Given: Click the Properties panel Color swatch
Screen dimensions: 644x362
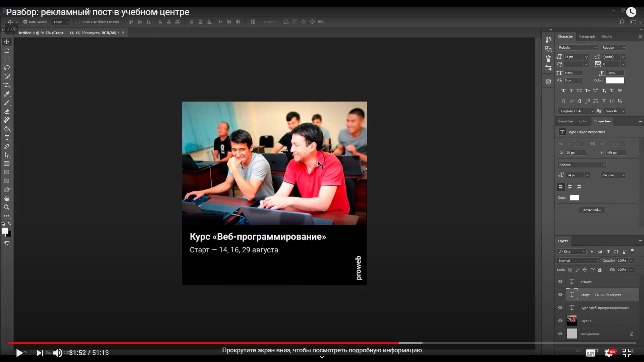Looking at the screenshot, I should point(575,198).
